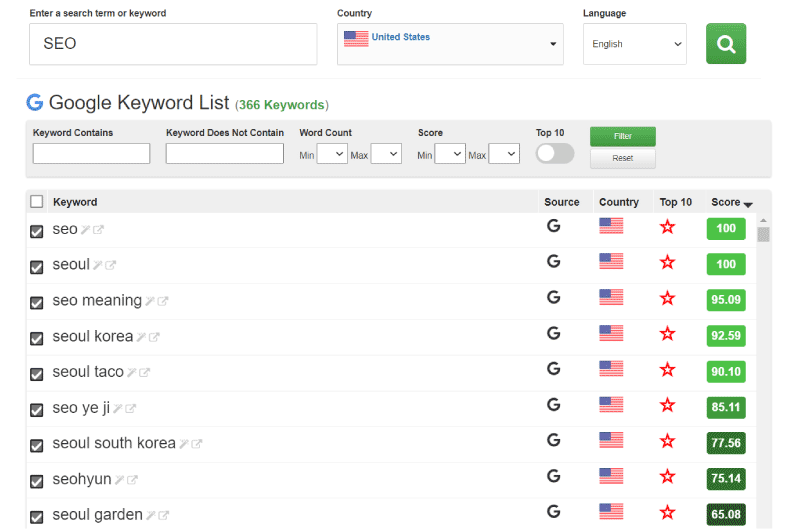Open external link for seoul korea
Viewport: 800px width, 530px height.
(x=154, y=337)
